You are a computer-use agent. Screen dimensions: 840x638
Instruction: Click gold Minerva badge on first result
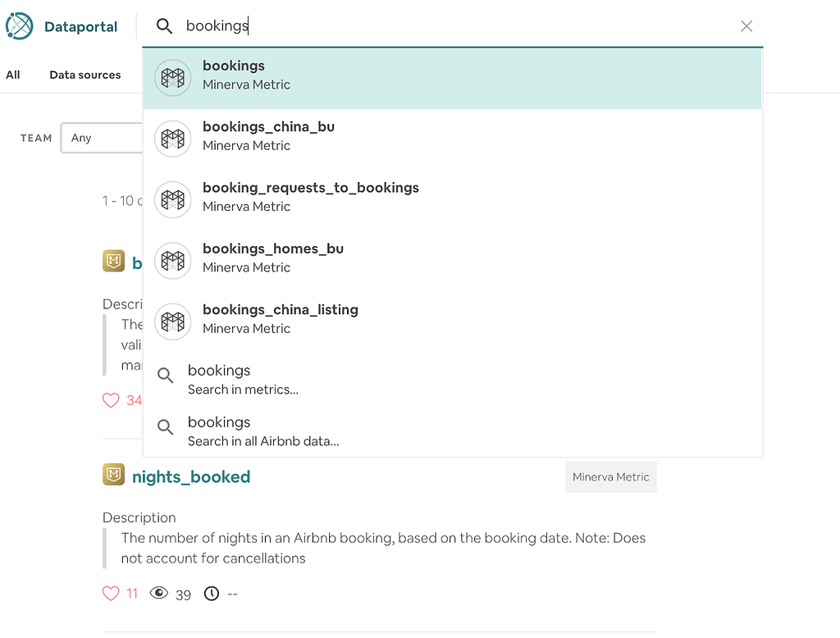click(113, 261)
